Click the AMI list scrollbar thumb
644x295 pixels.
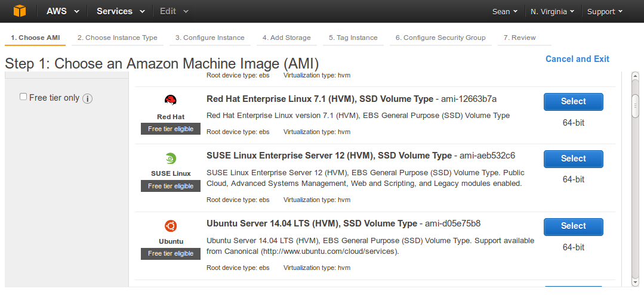636,106
